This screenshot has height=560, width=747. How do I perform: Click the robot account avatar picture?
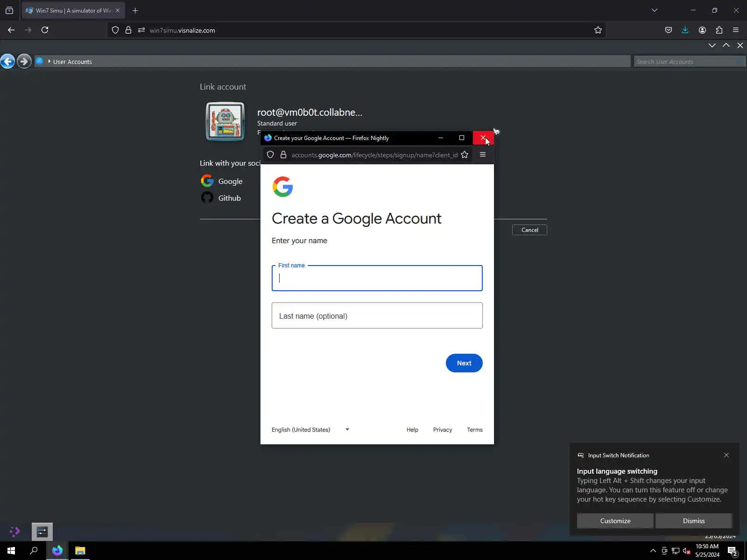[x=225, y=121]
